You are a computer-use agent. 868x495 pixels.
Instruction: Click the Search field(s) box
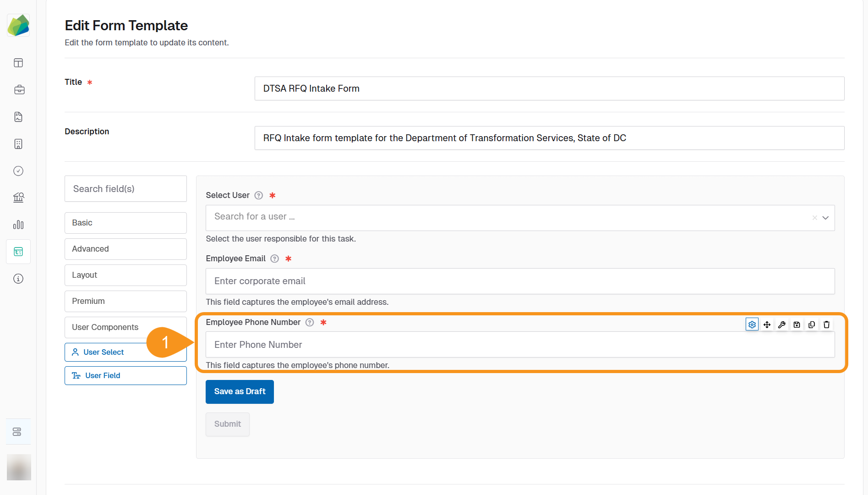tap(125, 188)
